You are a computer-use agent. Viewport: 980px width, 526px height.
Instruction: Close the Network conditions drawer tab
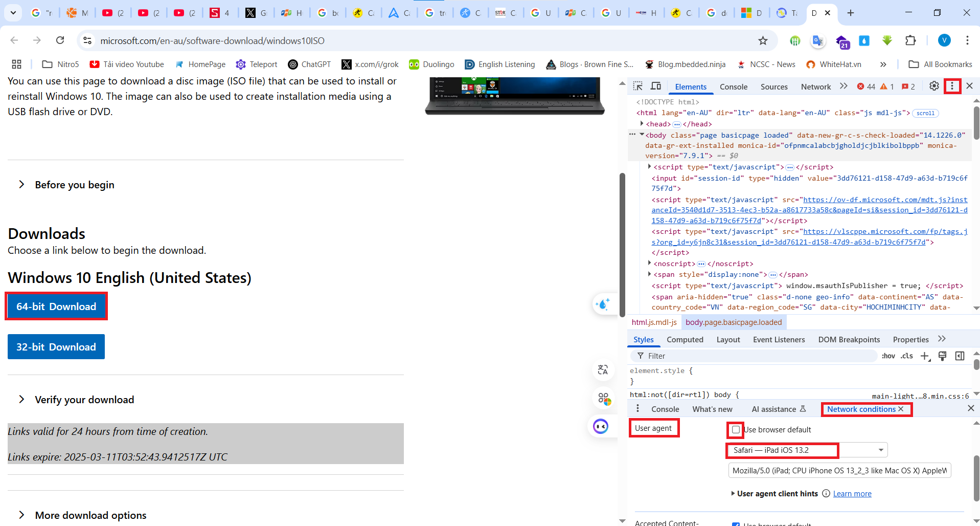(x=901, y=409)
